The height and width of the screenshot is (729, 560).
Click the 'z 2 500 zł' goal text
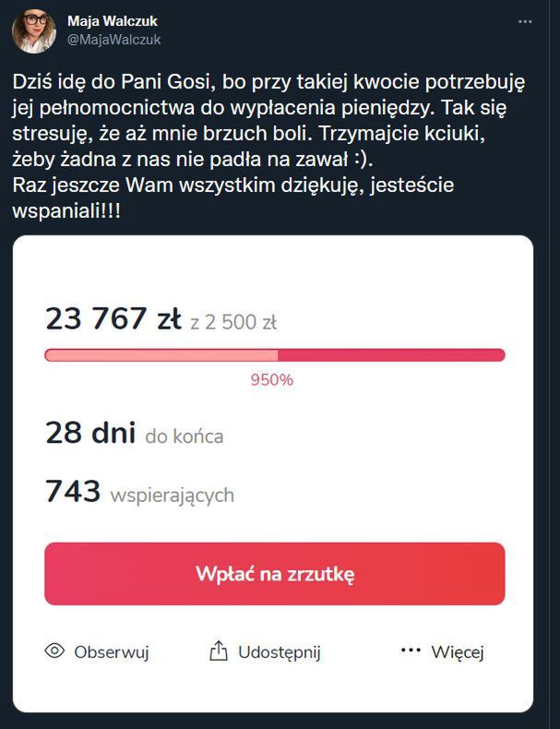click(233, 322)
